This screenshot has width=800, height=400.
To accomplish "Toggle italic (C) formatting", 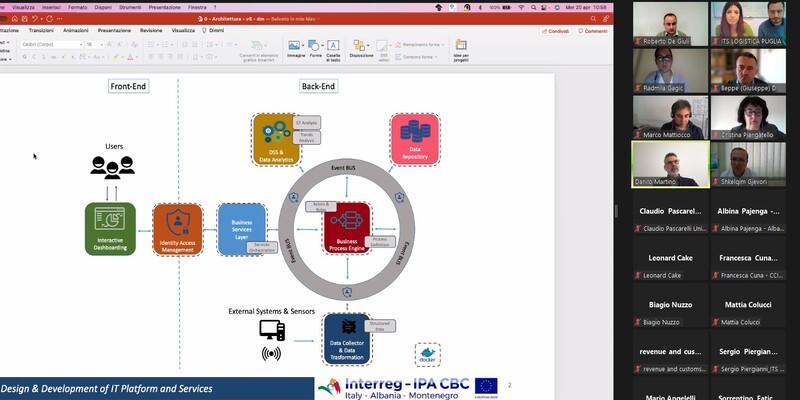I will click(x=34, y=57).
